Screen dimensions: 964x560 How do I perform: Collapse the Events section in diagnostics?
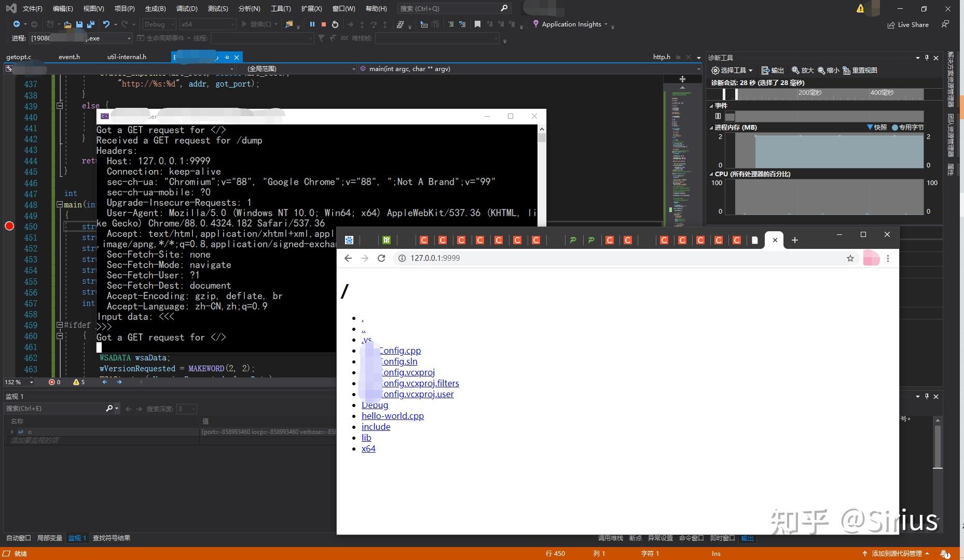tap(711, 106)
